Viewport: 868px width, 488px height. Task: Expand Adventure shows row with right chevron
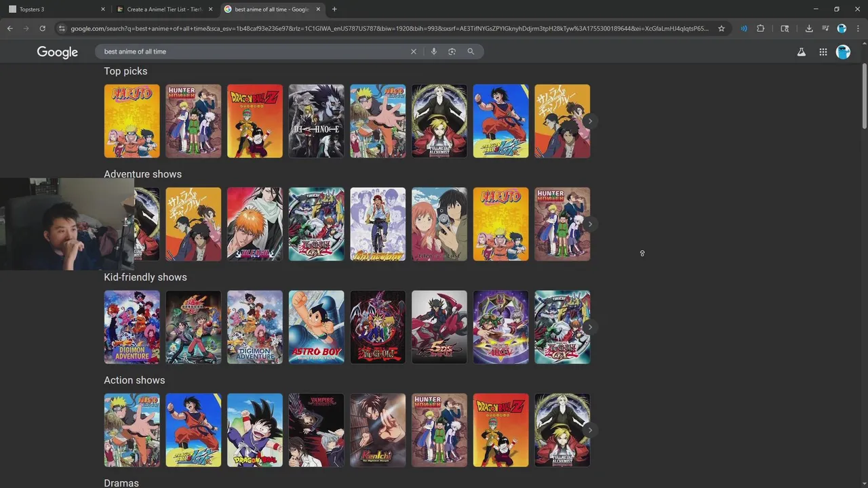(590, 224)
